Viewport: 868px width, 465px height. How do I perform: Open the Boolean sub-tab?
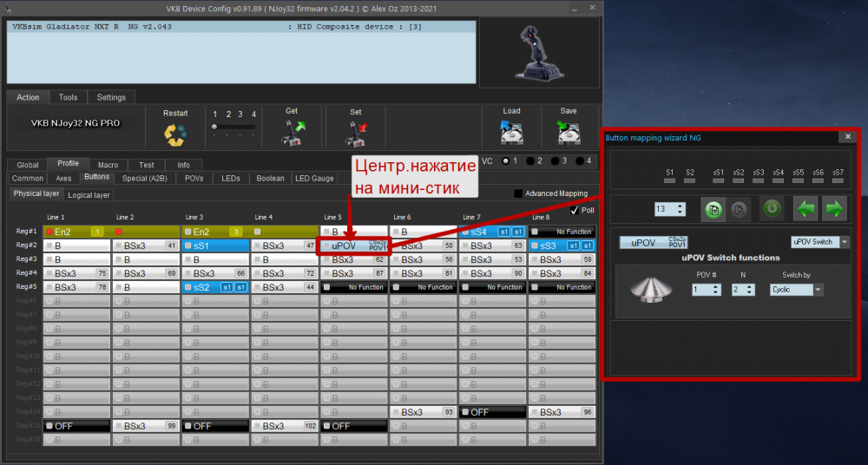click(270, 178)
